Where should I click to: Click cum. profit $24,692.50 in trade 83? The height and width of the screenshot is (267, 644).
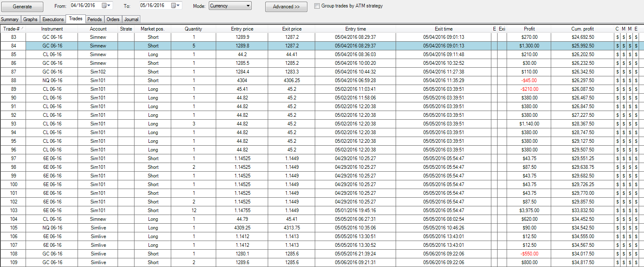[x=583, y=37]
